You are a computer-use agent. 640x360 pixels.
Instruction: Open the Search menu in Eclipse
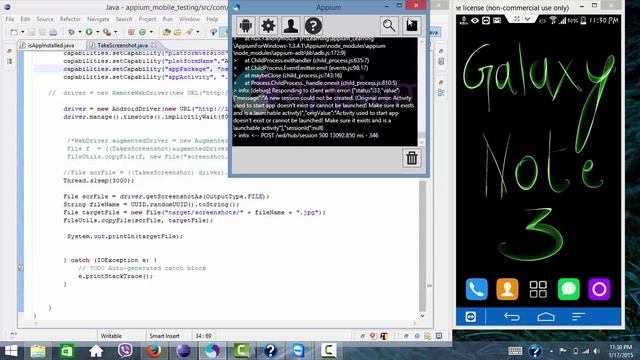[124, 19]
